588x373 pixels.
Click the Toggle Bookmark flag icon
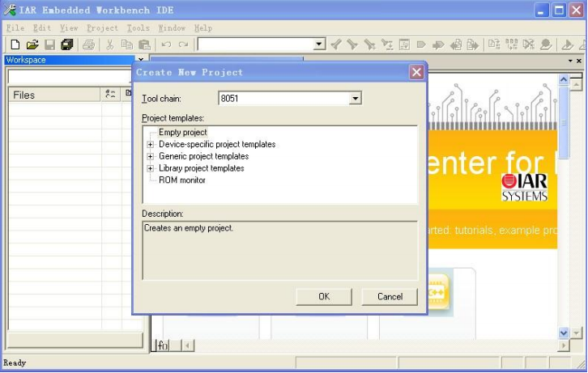[420, 45]
